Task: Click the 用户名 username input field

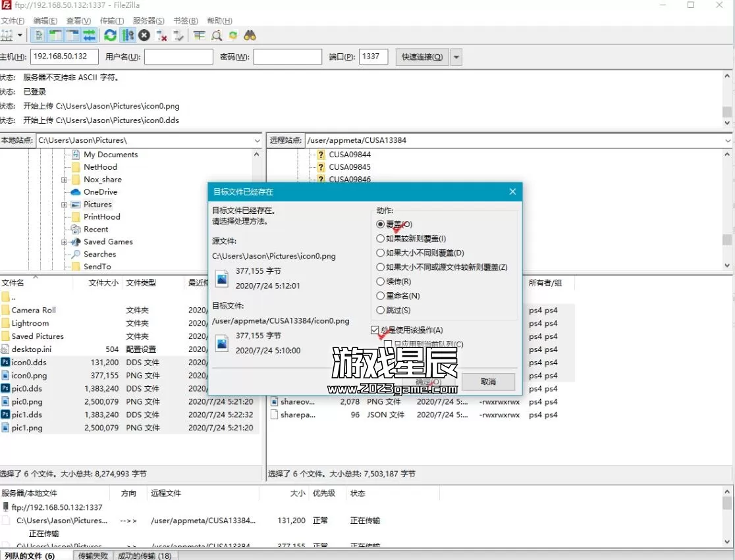Action: tap(178, 57)
